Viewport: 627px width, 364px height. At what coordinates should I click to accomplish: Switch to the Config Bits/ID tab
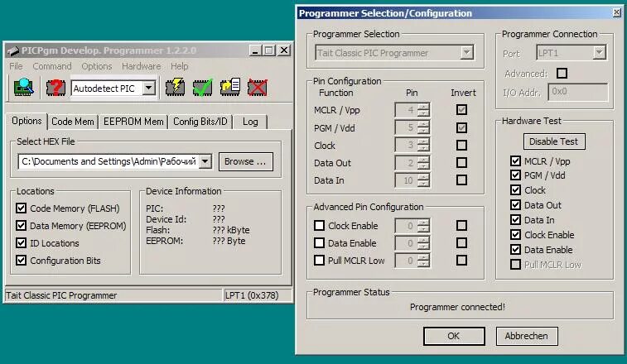200,122
